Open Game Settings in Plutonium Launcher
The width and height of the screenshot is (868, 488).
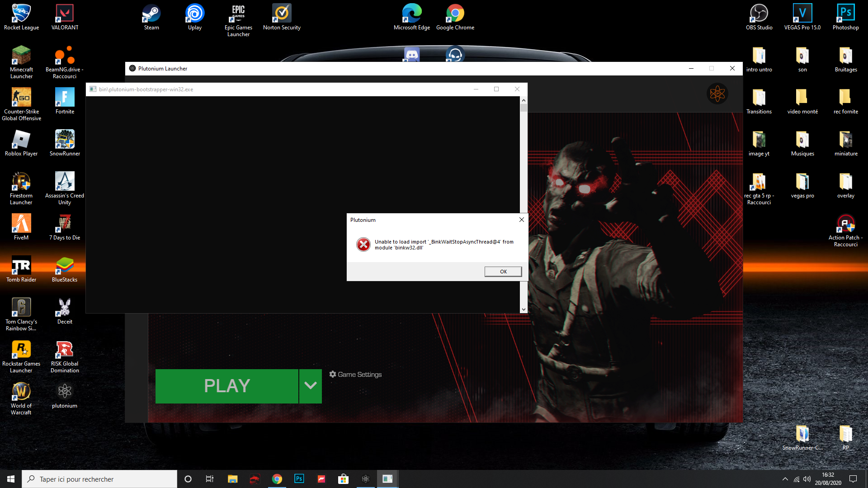[355, 375]
